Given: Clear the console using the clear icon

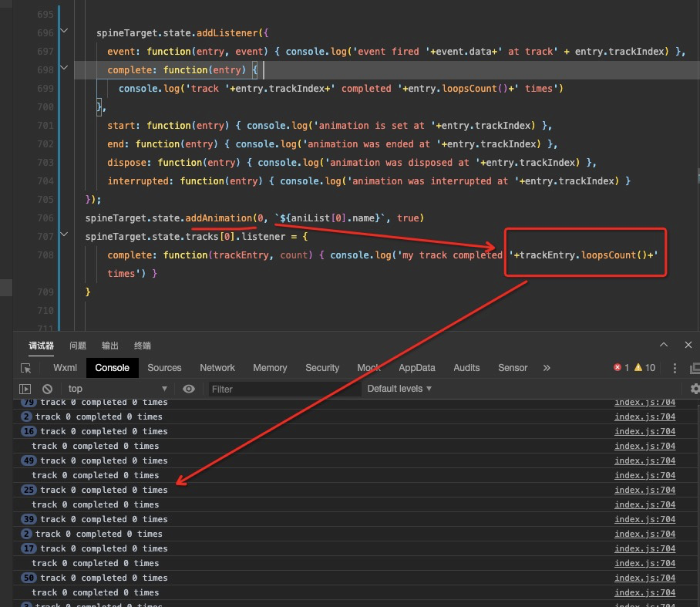Looking at the screenshot, I should 47,389.
